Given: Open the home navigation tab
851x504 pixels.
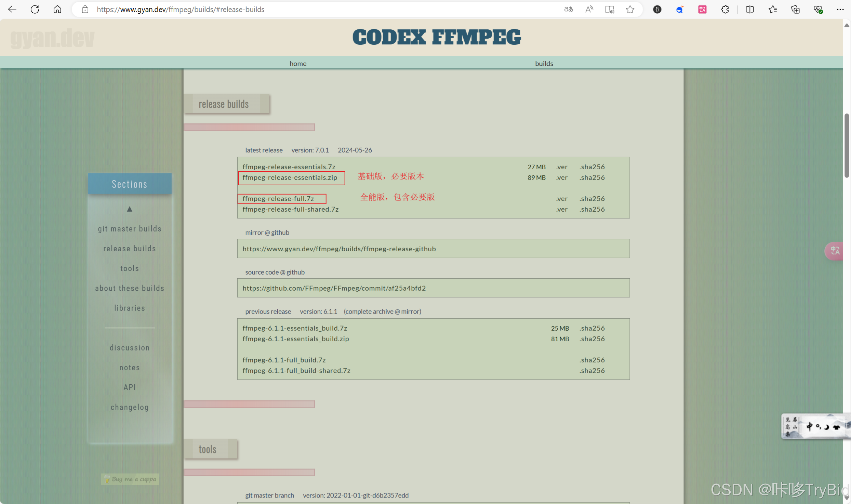Looking at the screenshot, I should pos(298,64).
